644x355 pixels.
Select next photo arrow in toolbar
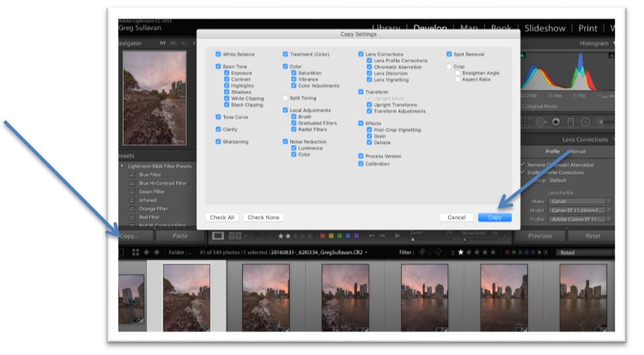[382, 236]
